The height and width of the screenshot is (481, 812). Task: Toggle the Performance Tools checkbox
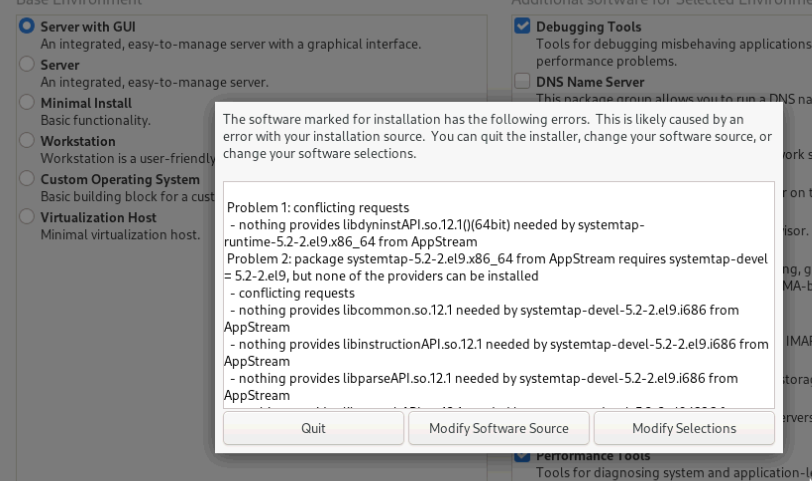point(522,456)
